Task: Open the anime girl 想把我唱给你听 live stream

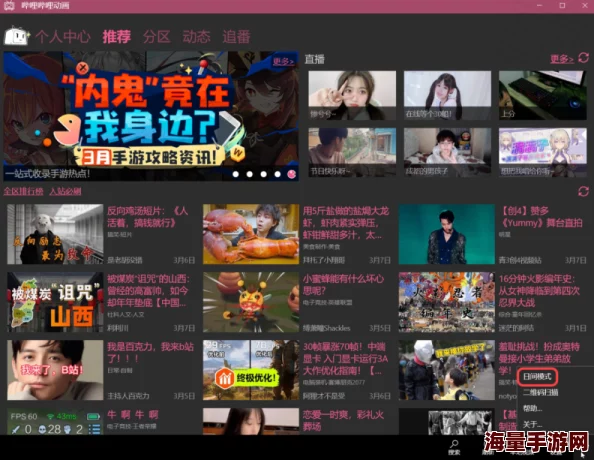Action: coord(542,152)
